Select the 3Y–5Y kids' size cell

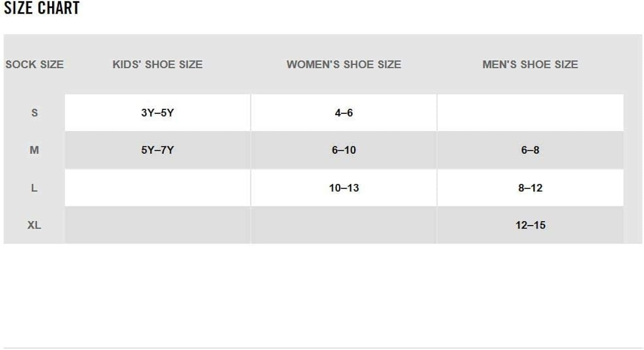157,113
